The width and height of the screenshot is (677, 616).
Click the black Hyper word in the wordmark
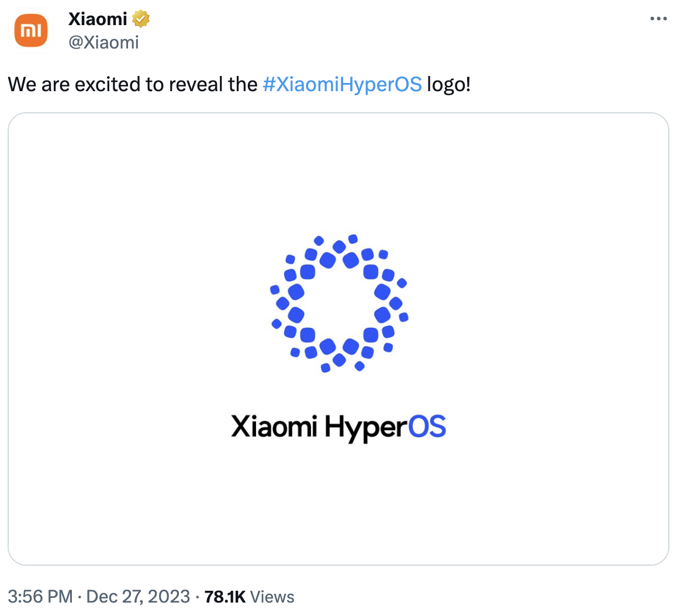point(366,428)
